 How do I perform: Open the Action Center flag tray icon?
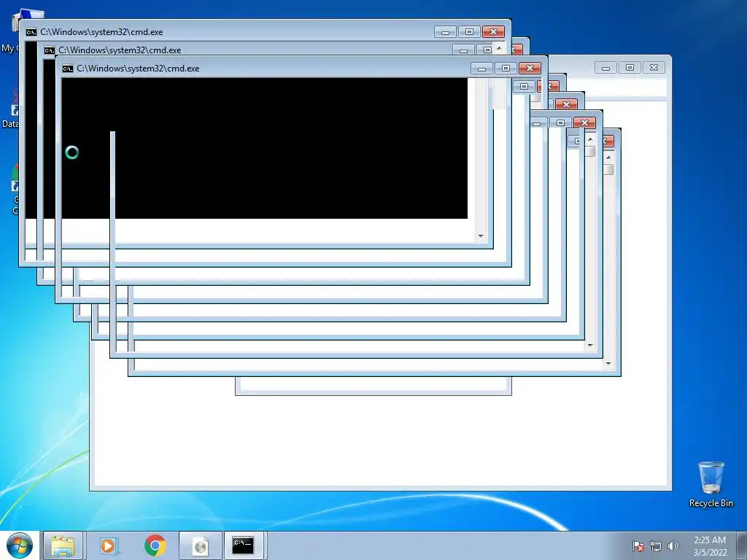point(638,546)
